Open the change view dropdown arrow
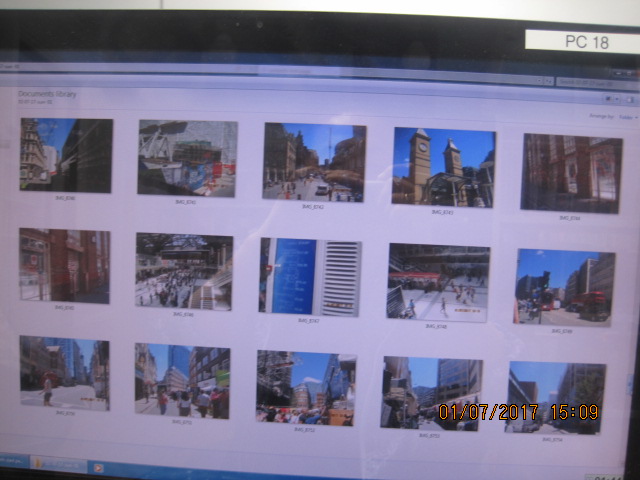Screen dimensions: 640x480 tap(617, 99)
